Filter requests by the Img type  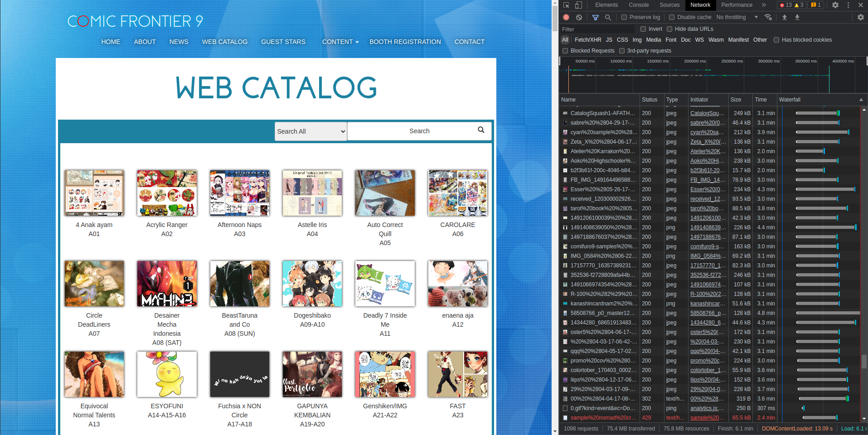[637, 40]
